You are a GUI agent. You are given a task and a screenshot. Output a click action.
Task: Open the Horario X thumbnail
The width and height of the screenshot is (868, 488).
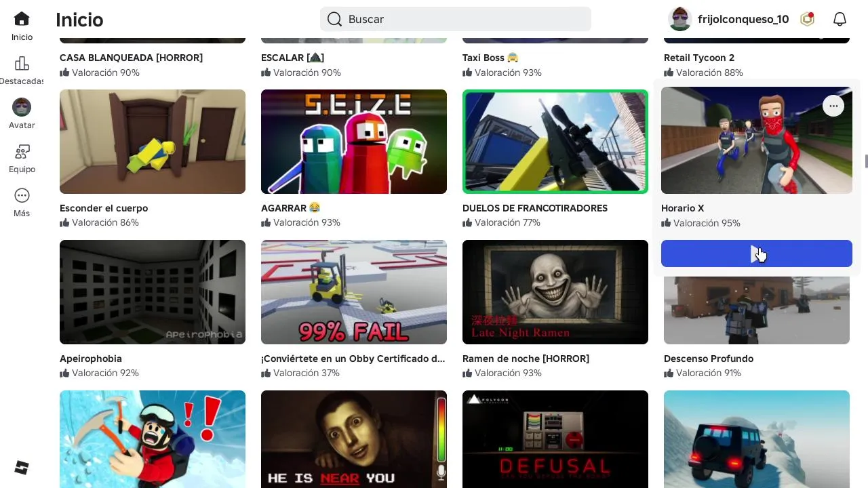(757, 140)
